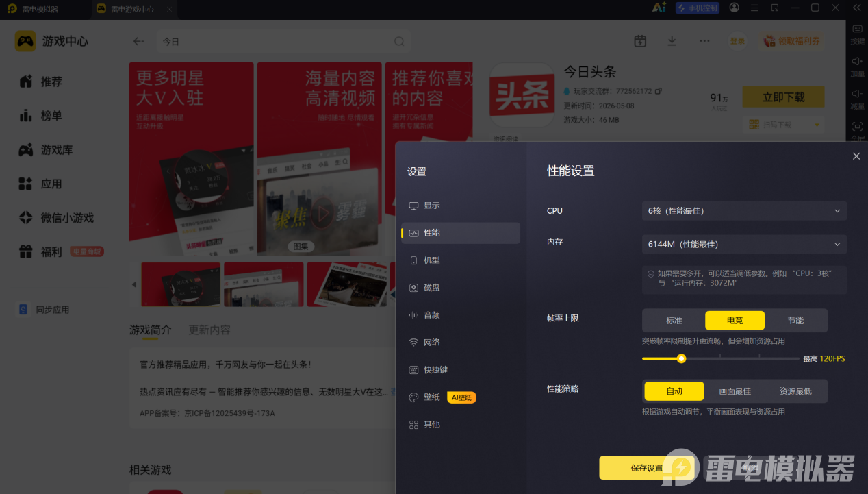Screen dimensions: 868x494
Task: Click the search magnifier icon
Action: point(399,41)
